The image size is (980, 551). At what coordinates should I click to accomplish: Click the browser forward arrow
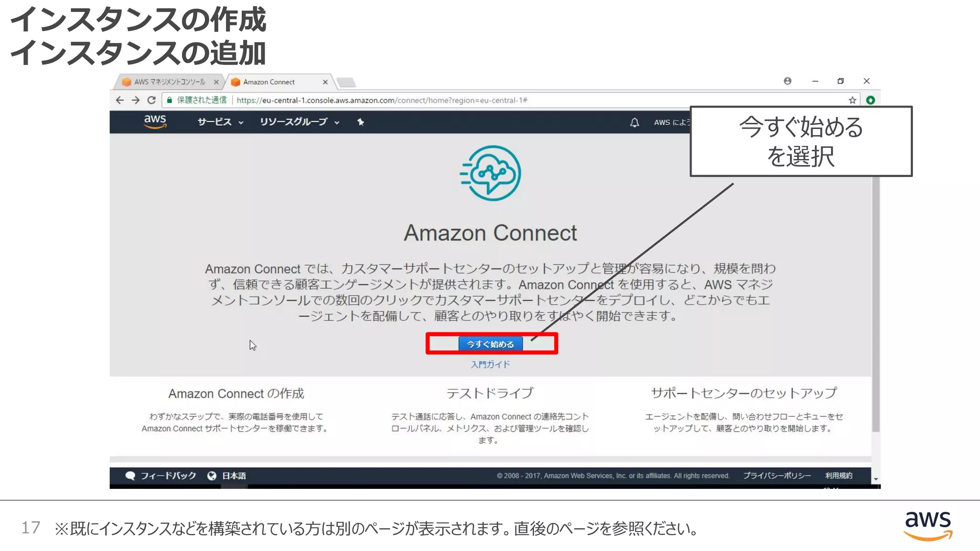pyautogui.click(x=135, y=100)
